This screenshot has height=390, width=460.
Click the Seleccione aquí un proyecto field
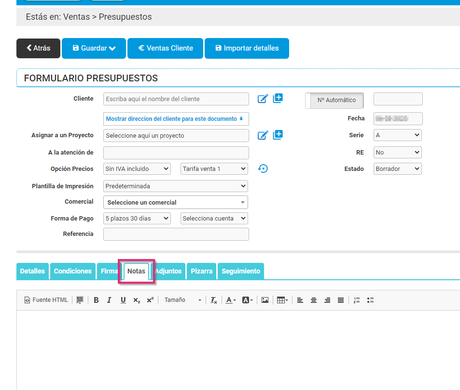click(176, 136)
